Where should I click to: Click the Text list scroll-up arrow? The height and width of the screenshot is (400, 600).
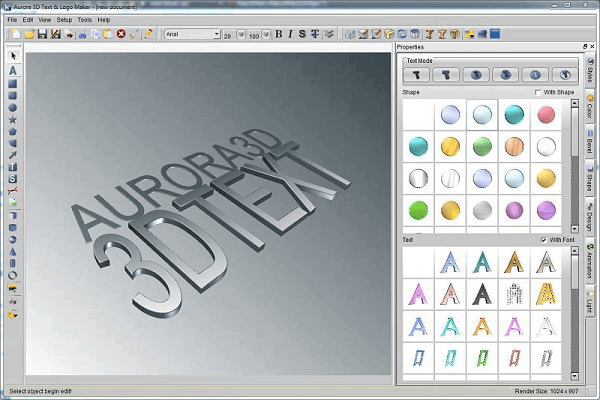point(575,251)
